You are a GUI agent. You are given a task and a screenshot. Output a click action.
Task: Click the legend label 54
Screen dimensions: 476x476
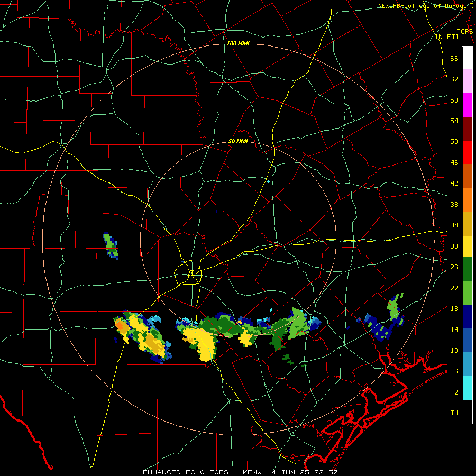coord(454,121)
